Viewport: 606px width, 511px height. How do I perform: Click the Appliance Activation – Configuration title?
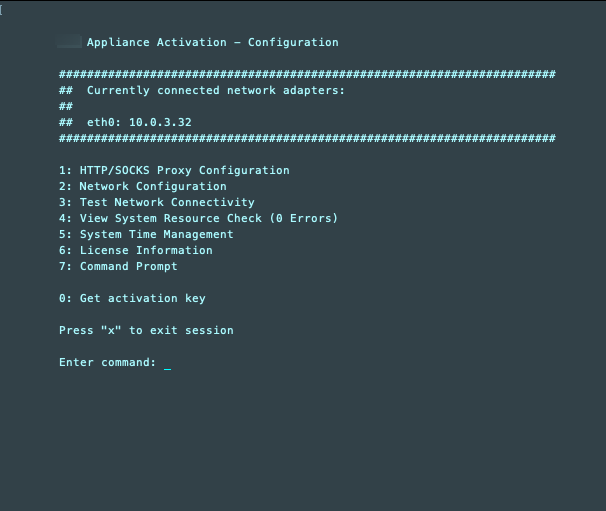pyautogui.click(x=212, y=42)
